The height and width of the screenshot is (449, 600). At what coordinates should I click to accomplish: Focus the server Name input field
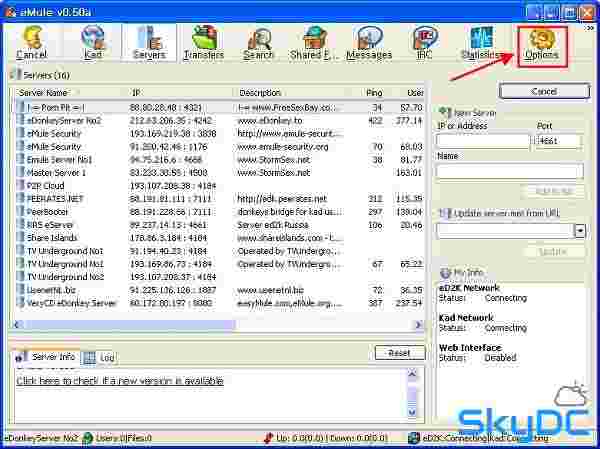click(x=509, y=171)
